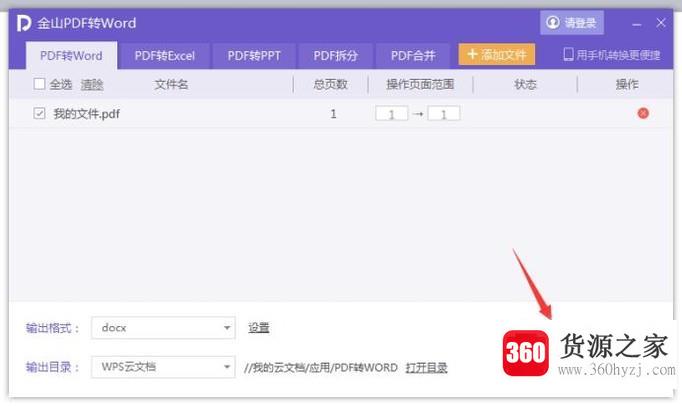682x406 pixels.
Task: Toggle the 全选 select-all checkbox
Action: tap(39, 84)
